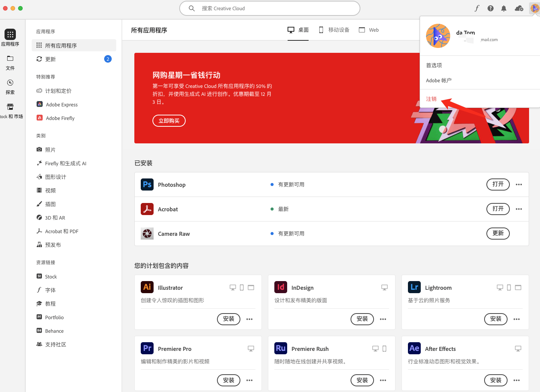Screen dimensions: 540x392
Task: Open more options for Premiere Pro
Action: [x=249, y=380]
